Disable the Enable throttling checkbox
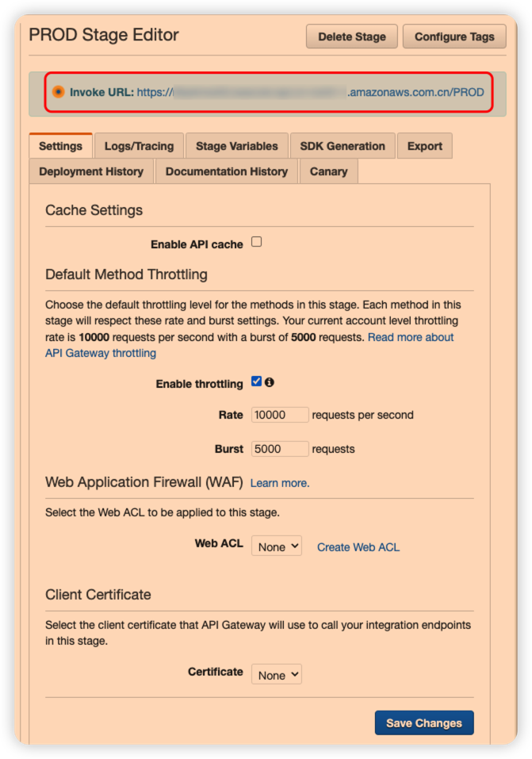This screenshot has width=532, height=759. 256,381
